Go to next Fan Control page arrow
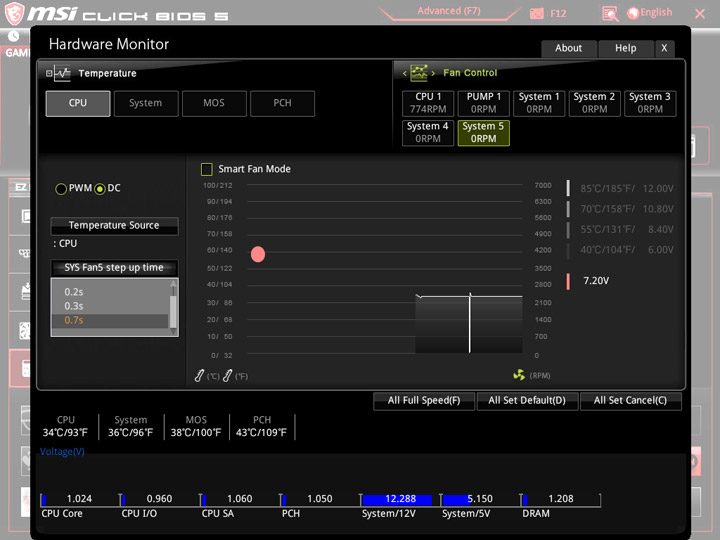 pyautogui.click(x=433, y=73)
